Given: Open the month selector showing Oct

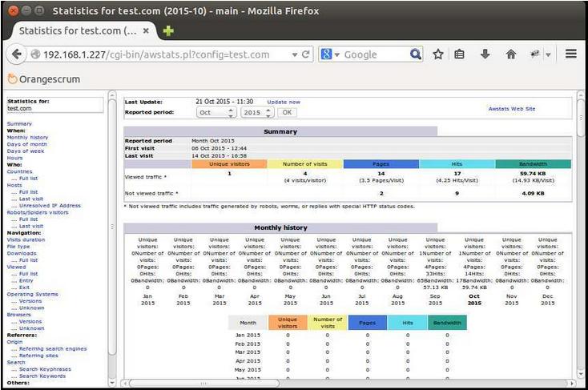Looking at the screenshot, I should point(216,112).
